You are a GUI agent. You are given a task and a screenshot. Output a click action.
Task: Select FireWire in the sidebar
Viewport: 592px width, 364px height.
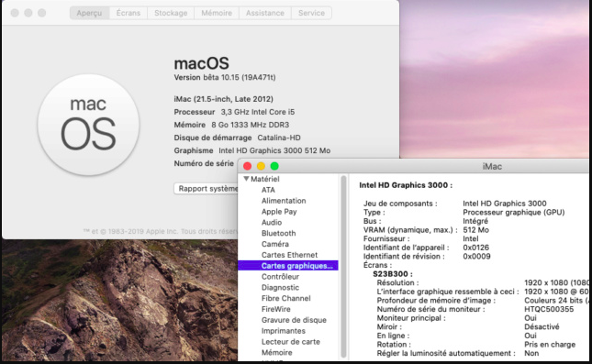coord(276,309)
